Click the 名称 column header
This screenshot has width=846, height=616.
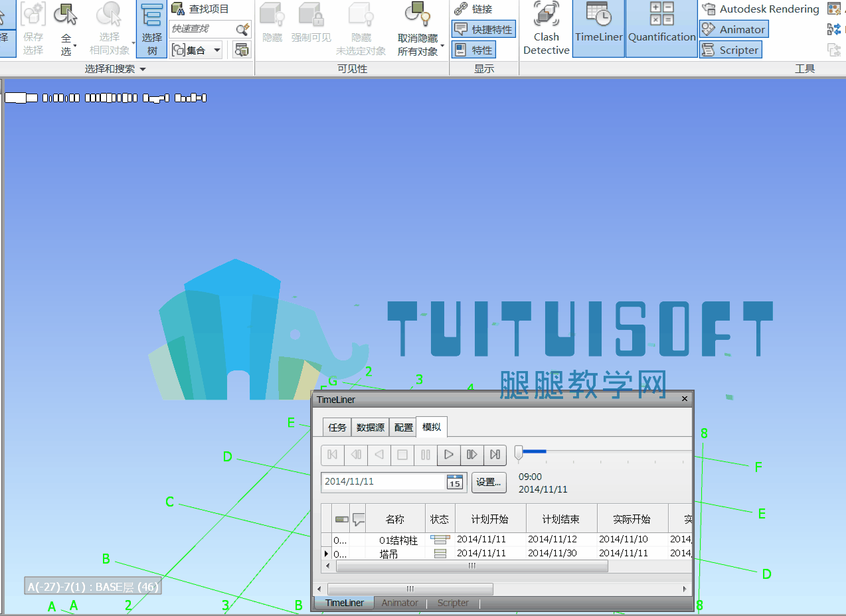pos(395,519)
